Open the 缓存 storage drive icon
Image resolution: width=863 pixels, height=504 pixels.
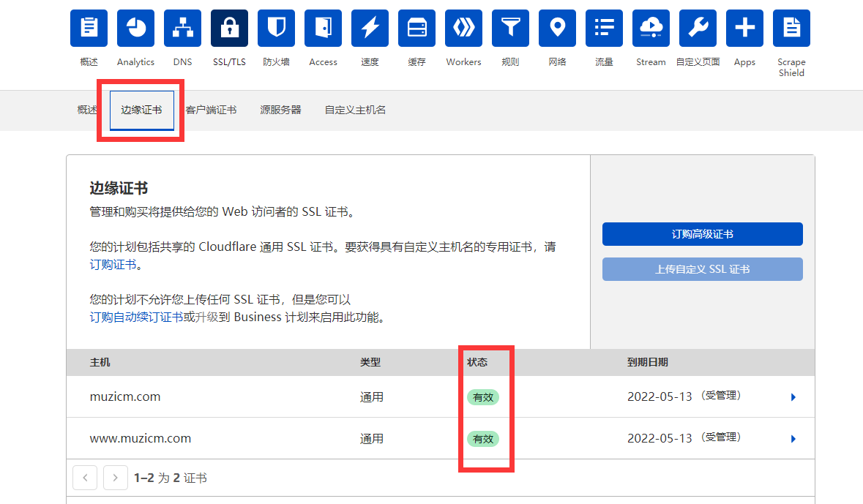(x=416, y=28)
